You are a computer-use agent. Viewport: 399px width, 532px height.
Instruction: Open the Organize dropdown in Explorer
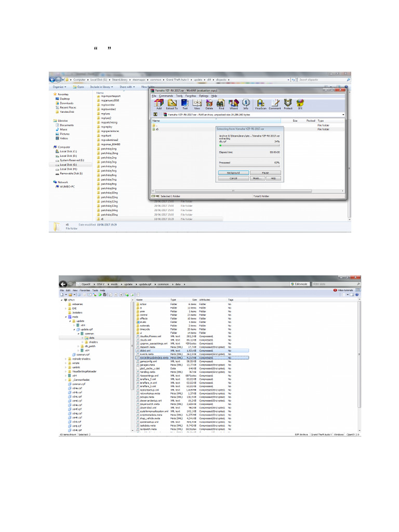coord(59,87)
